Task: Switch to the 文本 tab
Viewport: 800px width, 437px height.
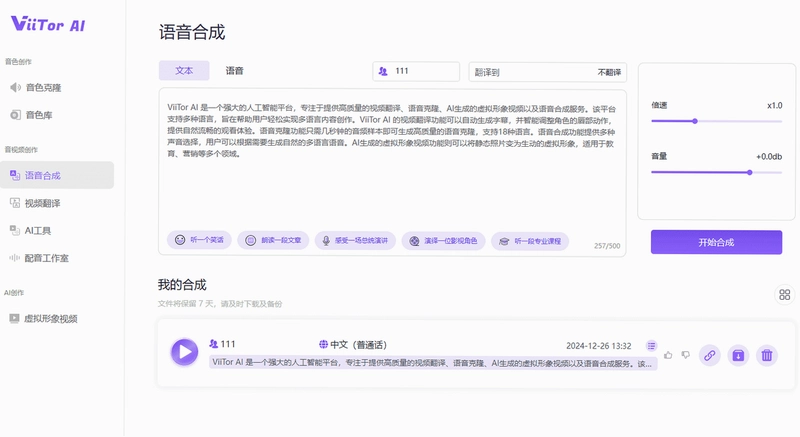Action: click(x=184, y=71)
